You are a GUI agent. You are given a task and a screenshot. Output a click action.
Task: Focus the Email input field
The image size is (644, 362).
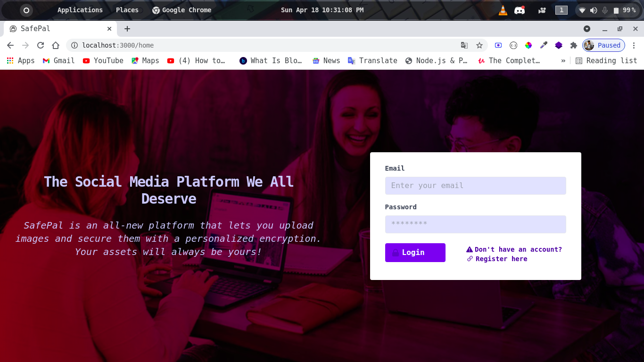pos(475,186)
